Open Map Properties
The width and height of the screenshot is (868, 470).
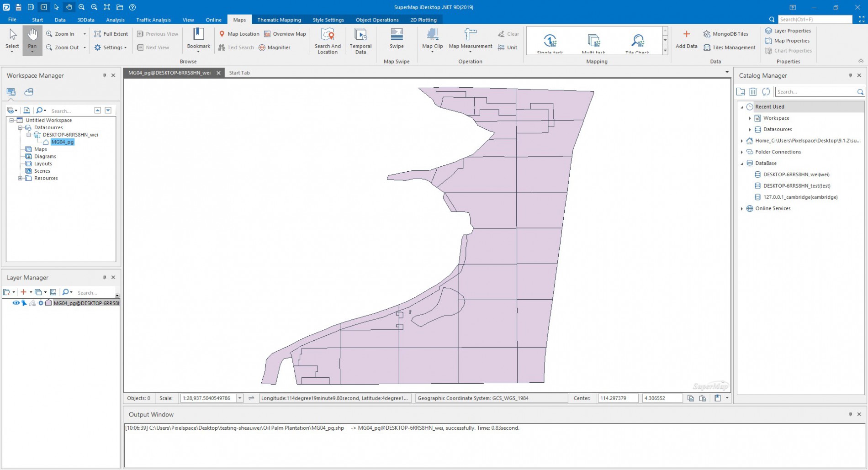pyautogui.click(x=787, y=41)
